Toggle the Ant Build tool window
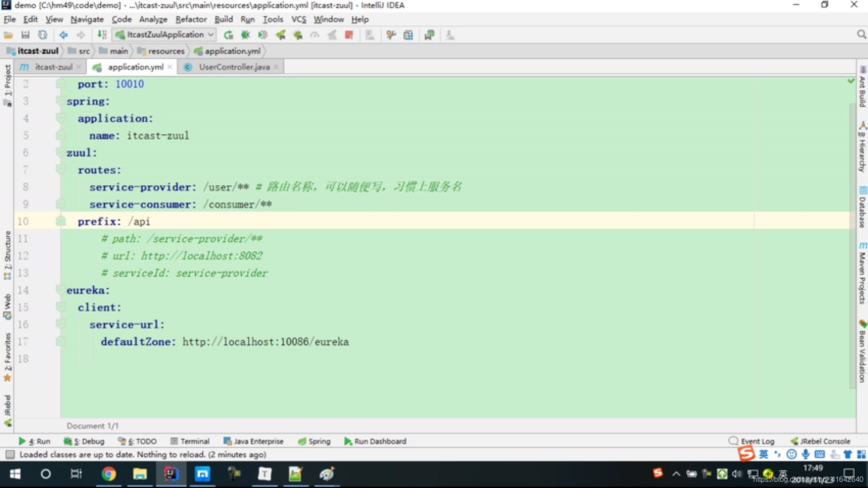 point(863,86)
